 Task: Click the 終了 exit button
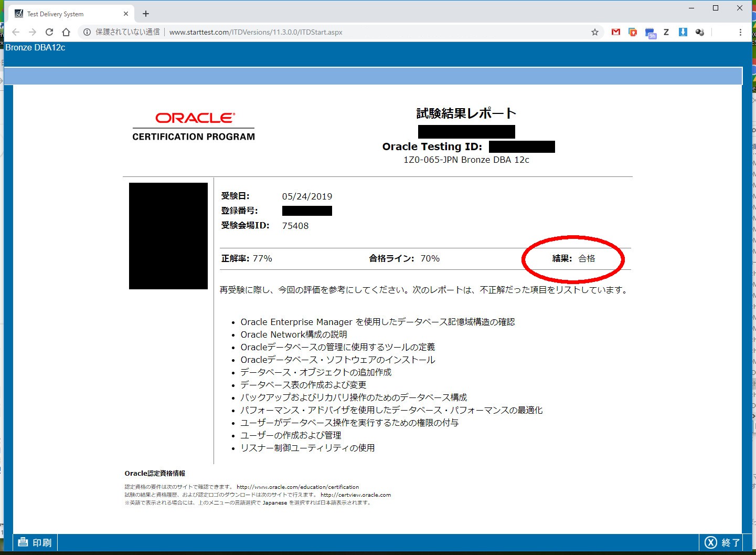(x=722, y=542)
